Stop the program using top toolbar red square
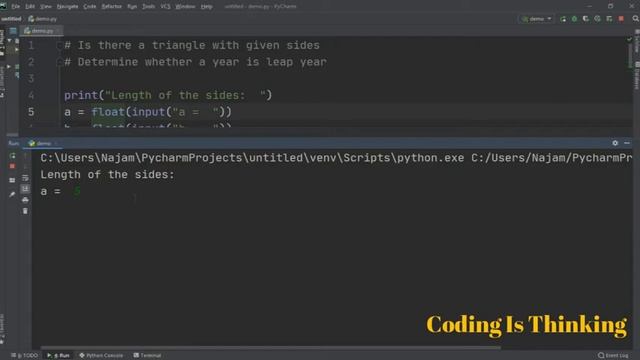The image size is (640, 360). (x=621, y=19)
